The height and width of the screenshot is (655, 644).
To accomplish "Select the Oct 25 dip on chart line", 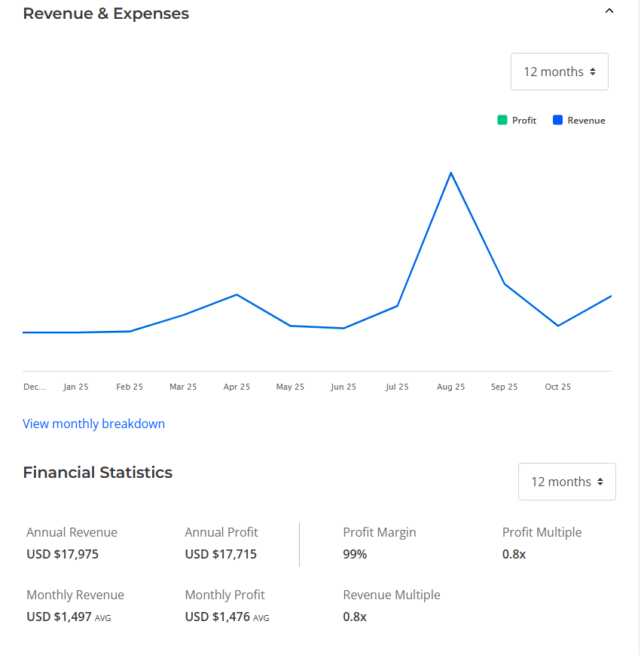I will (x=557, y=326).
